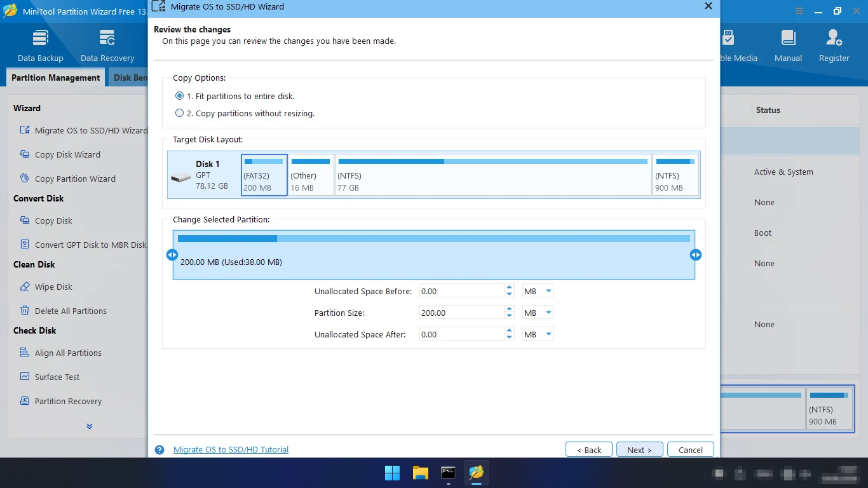Viewport: 868px width, 488px height.
Task: Open Partition Recovery in sidebar
Action: [x=60, y=401]
